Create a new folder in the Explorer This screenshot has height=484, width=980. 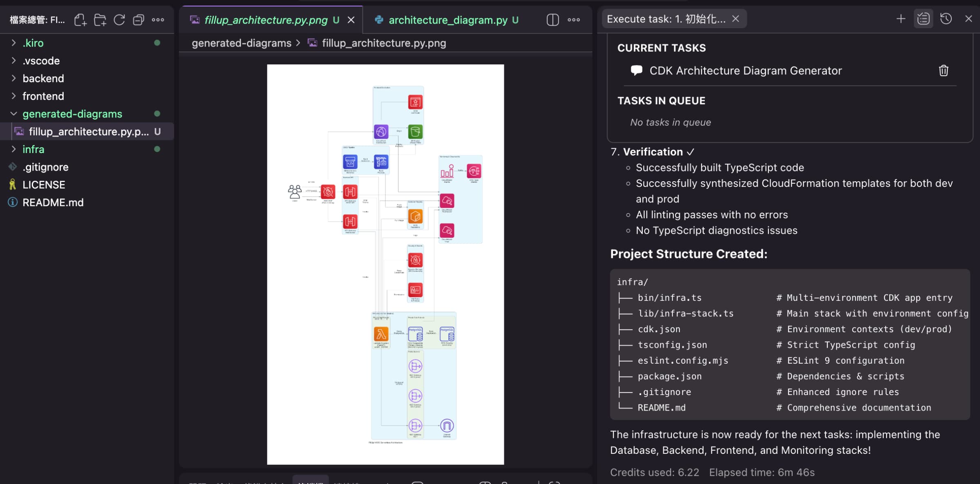pyautogui.click(x=100, y=20)
